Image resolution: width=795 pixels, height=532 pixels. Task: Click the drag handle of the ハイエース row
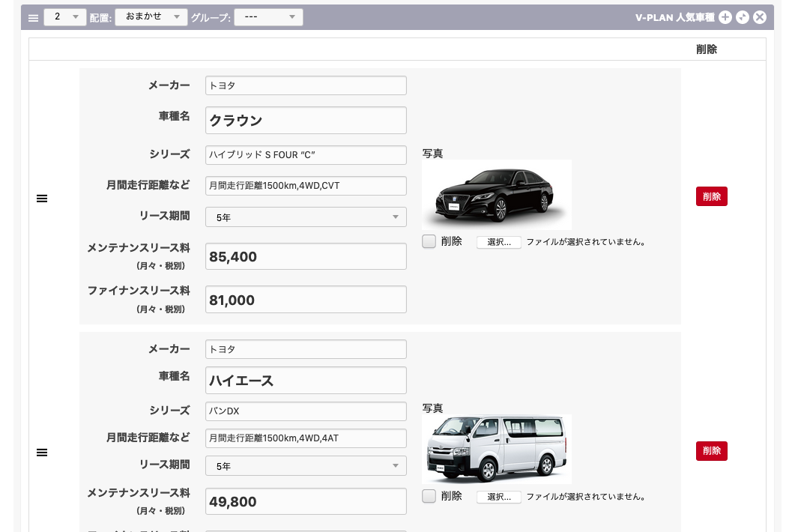43,453
